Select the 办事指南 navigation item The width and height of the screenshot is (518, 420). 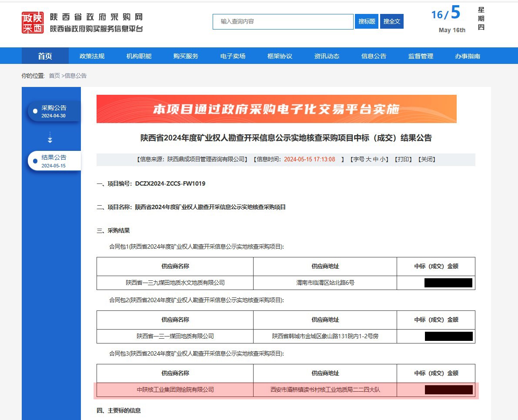(468, 56)
